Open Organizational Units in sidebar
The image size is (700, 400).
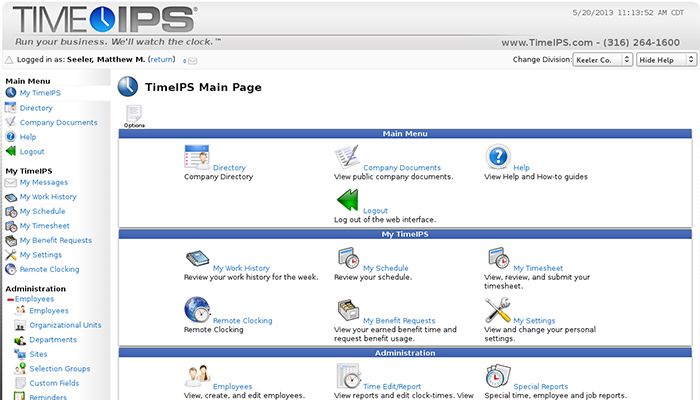(x=65, y=325)
